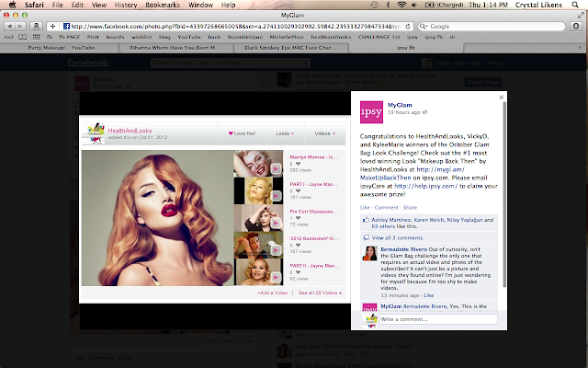View all 3 comments

(397, 237)
